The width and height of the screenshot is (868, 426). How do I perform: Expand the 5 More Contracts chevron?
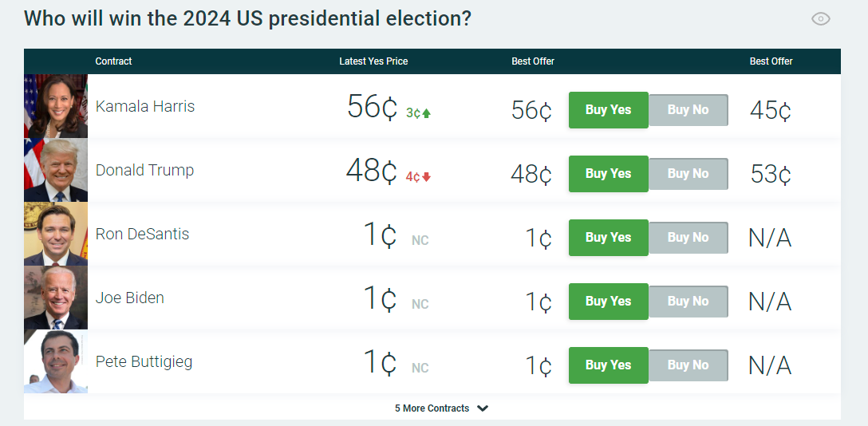click(x=483, y=408)
